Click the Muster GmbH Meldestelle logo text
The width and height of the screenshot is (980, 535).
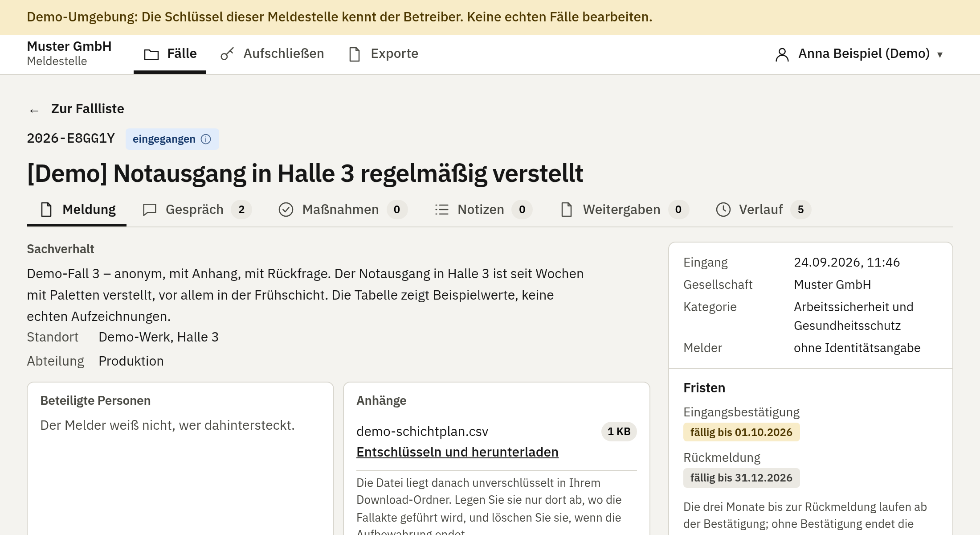pyautogui.click(x=69, y=53)
